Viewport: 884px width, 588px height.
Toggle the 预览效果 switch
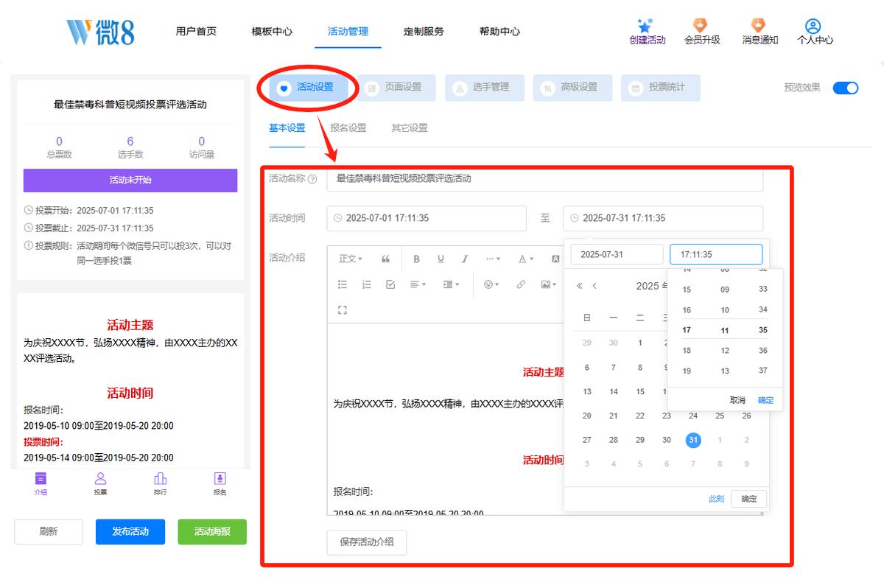(845, 88)
